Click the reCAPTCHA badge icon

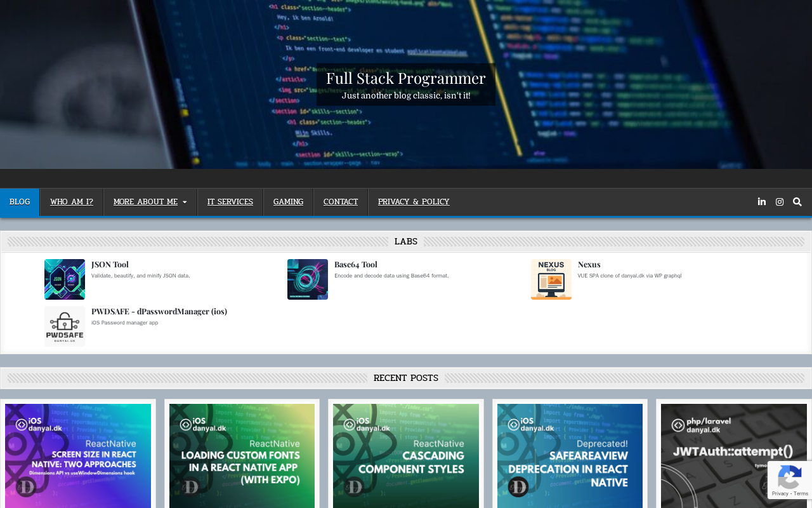789,479
